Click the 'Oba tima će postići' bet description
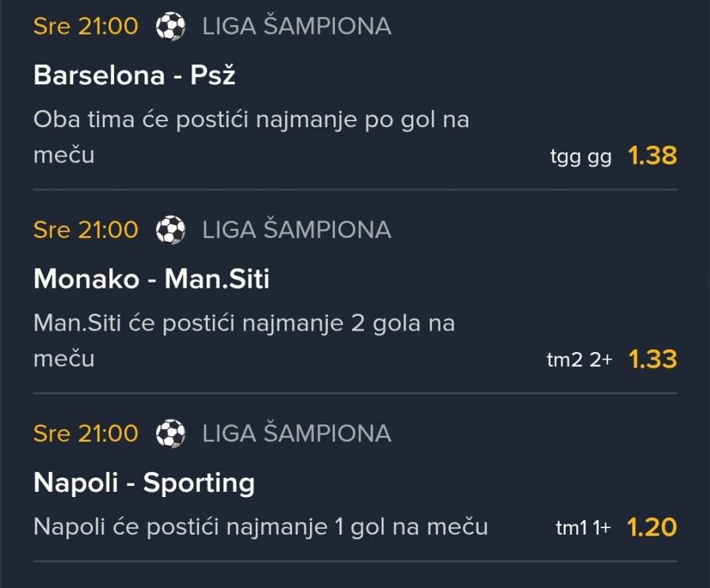Viewport: 710px width, 588px height. point(251,120)
